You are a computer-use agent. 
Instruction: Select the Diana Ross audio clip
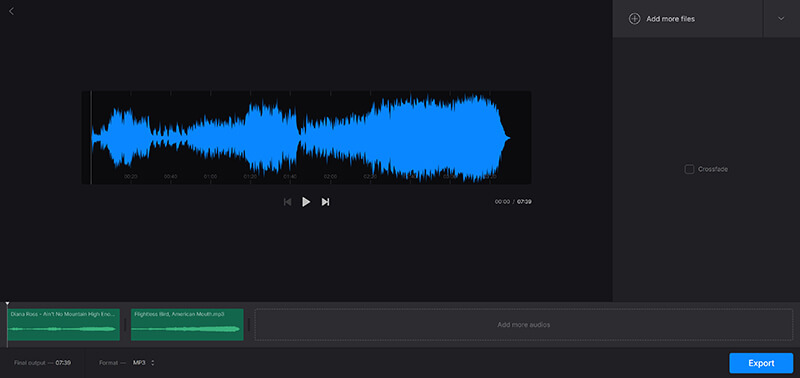64,324
